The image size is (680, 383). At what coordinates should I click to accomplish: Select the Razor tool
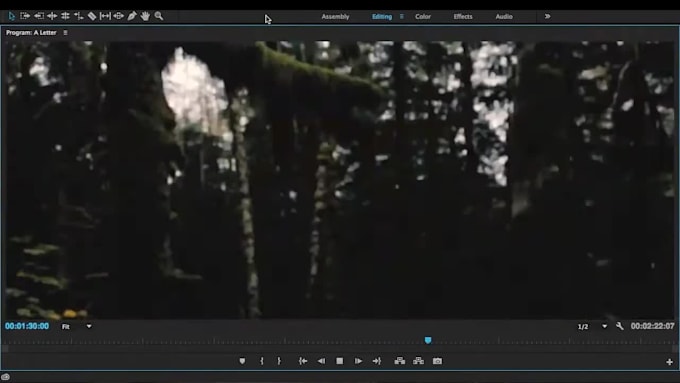(92, 16)
